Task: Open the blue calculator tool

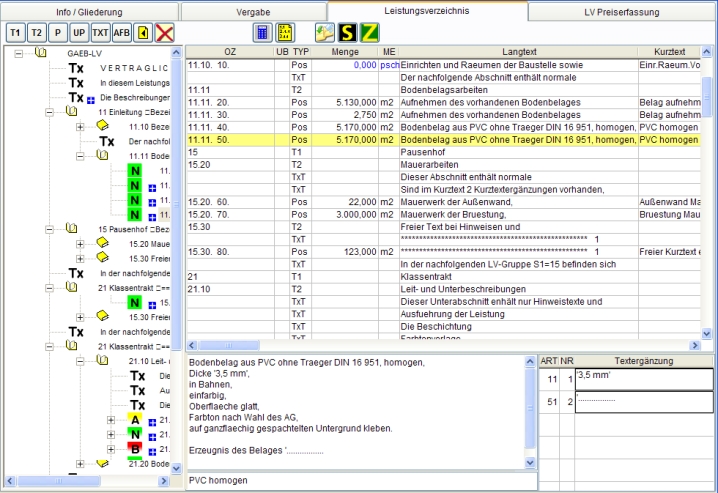Action: coord(262,32)
